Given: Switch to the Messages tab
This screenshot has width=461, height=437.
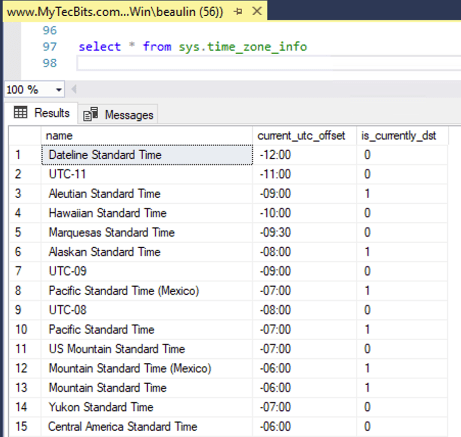Looking at the screenshot, I should click(x=118, y=114).
